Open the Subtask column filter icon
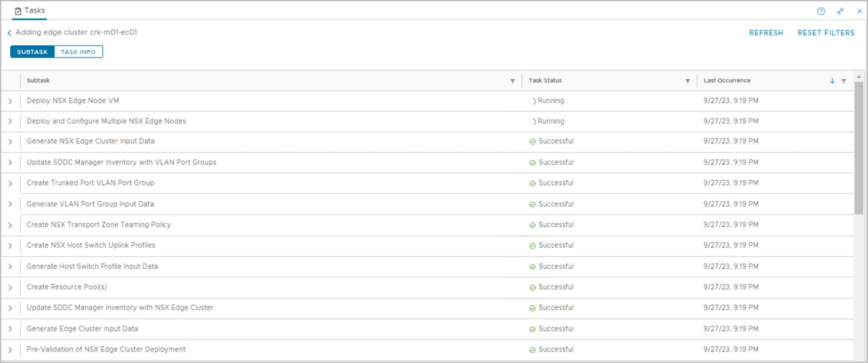Viewport: 868px width, 363px height. [x=512, y=81]
